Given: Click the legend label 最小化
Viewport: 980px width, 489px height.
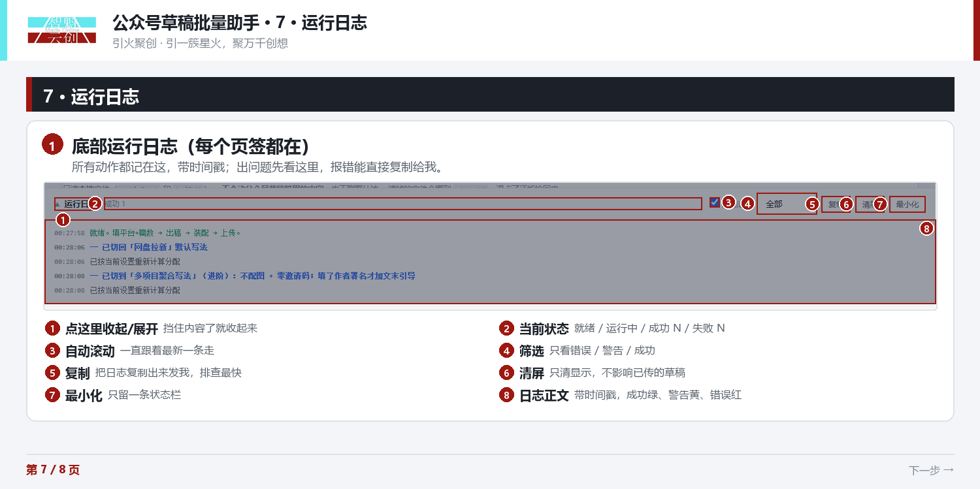Looking at the screenshot, I should [84, 396].
